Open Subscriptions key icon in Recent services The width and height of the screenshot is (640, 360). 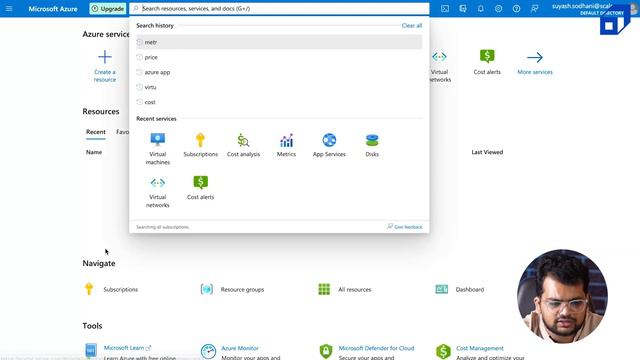click(200, 145)
